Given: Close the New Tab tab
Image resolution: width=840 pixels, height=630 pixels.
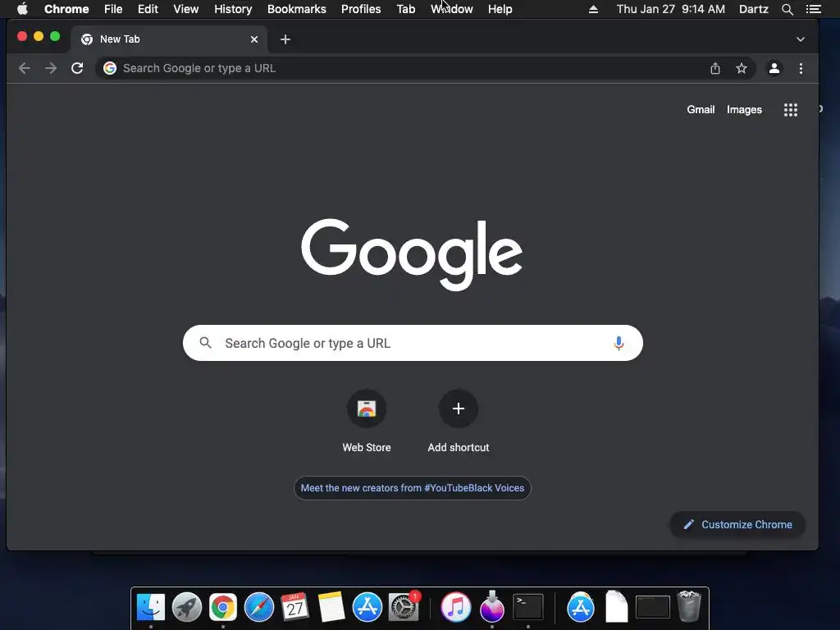Looking at the screenshot, I should (x=254, y=39).
